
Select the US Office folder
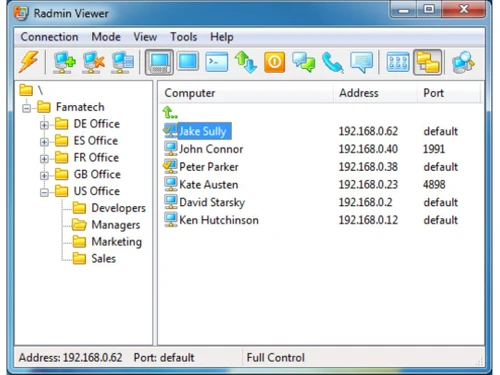pyautogui.click(x=87, y=191)
